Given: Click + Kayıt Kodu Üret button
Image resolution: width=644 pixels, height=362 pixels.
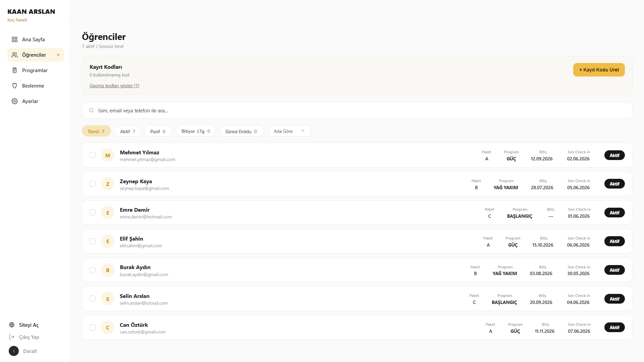Looking at the screenshot, I should tap(599, 70).
